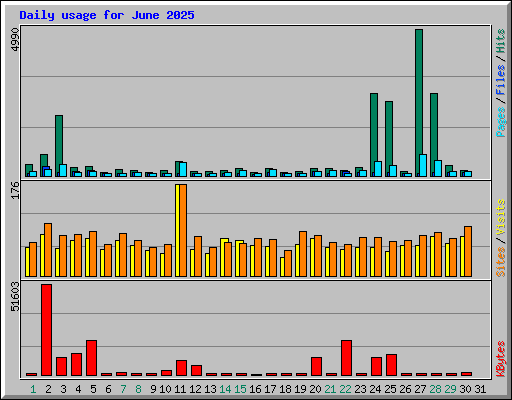Image resolution: width=512 pixels, height=400 pixels.
Task: Click the tall orange Sites bar on day 11
Action: [183, 230]
